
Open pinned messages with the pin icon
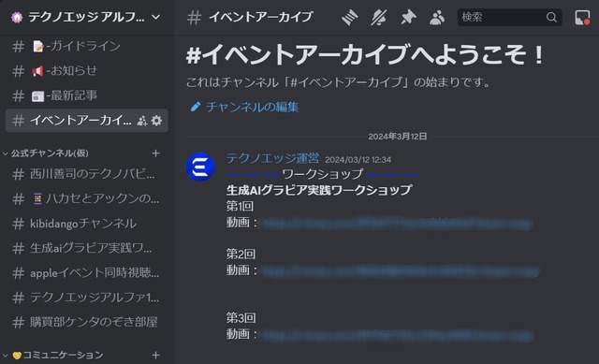tap(408, 17)
